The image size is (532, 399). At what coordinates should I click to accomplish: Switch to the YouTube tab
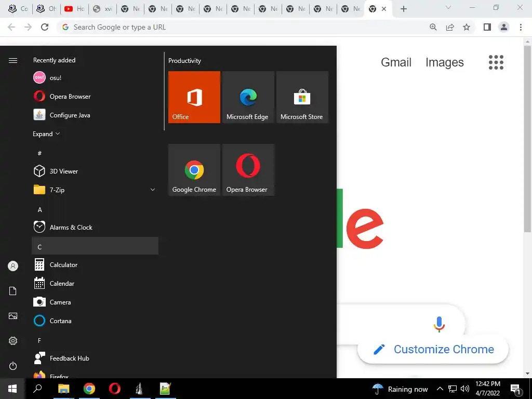tap(74, 9)
